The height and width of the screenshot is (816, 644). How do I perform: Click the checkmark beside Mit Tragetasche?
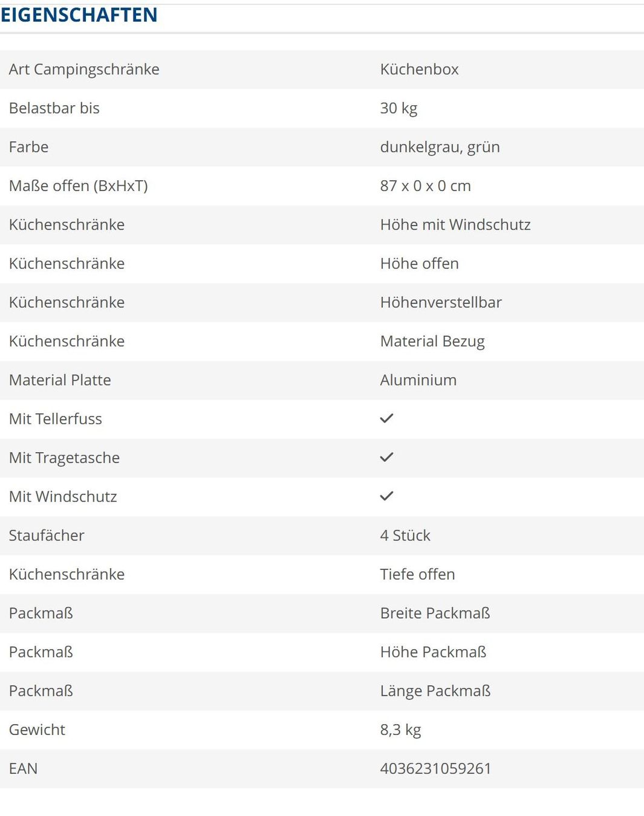[386, 457]
